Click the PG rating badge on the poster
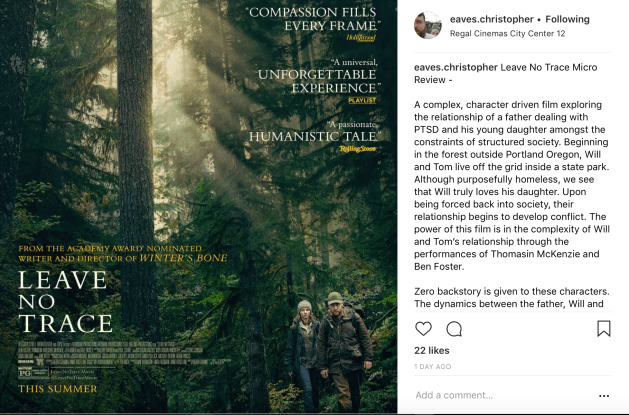Image resolution: width=629 pixels, height=415 pixels. pyautogui.click(x=27, y=370)
